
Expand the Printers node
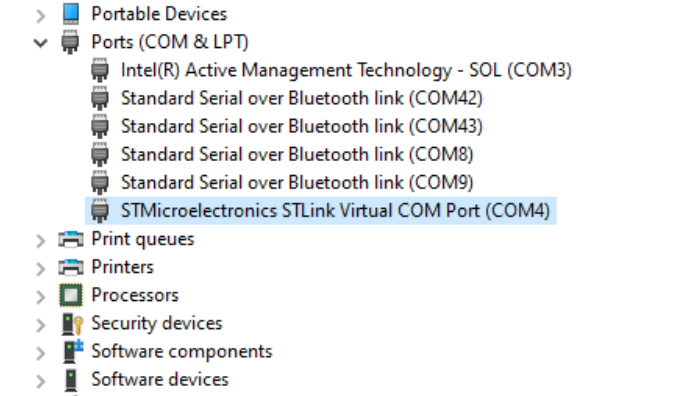pos(41,268)
